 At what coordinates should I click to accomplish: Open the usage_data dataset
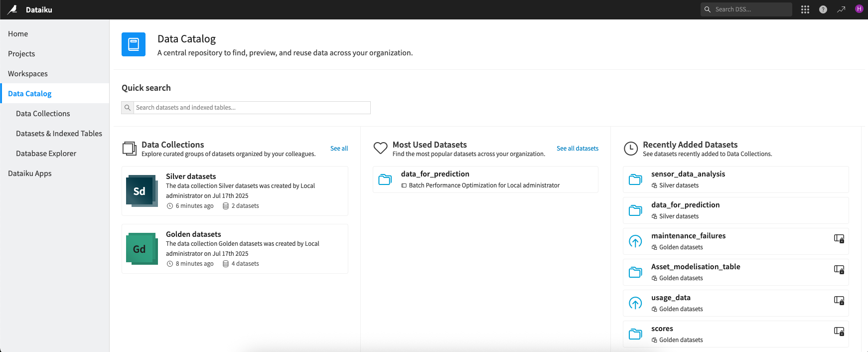click(671, 298)
